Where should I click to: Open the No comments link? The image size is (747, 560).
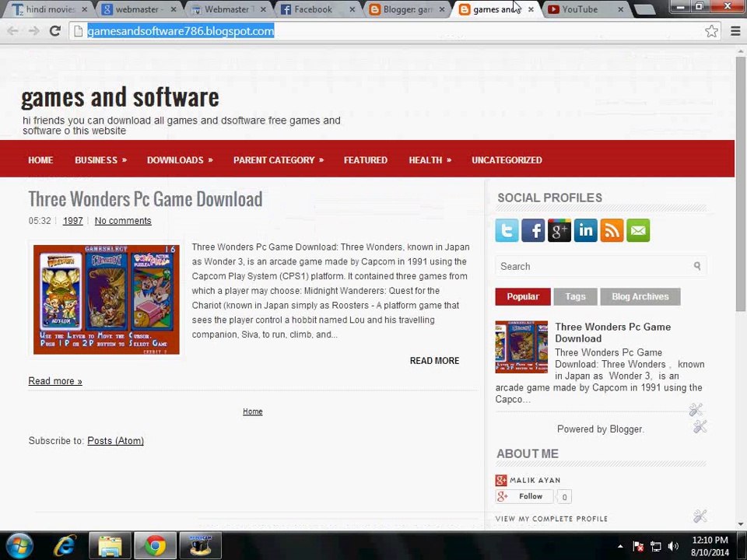(x=123, y=221)
